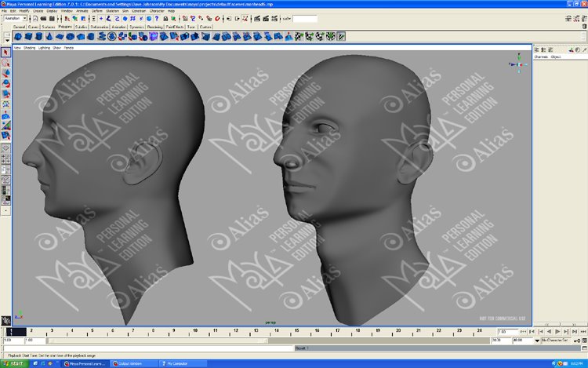The width and height of the screenshot is (588, 368).
Task: Open the Create menu
Action: (38, 11)
